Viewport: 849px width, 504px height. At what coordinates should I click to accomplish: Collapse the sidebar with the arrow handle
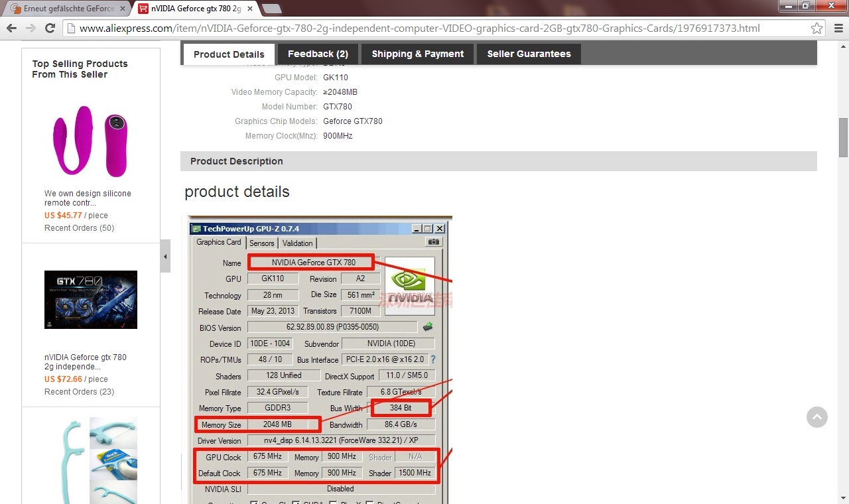tap(165, 257)
